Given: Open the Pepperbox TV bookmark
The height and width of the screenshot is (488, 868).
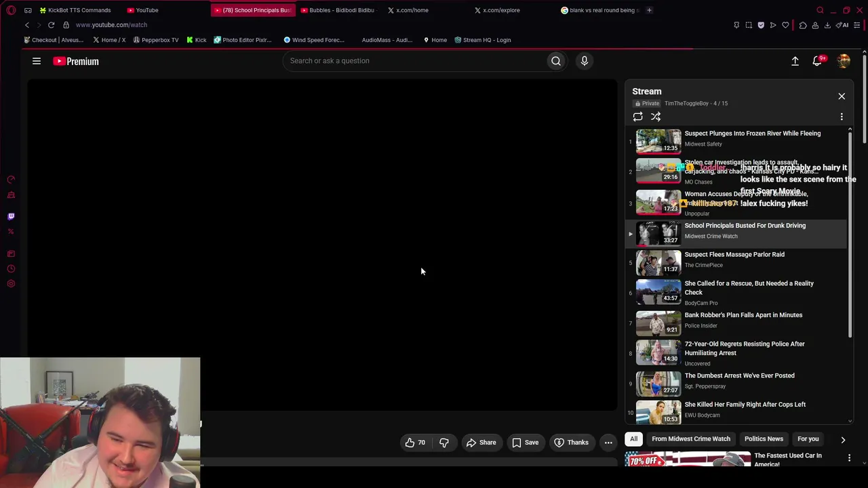Looking at the screenshot, I should 156,40.
